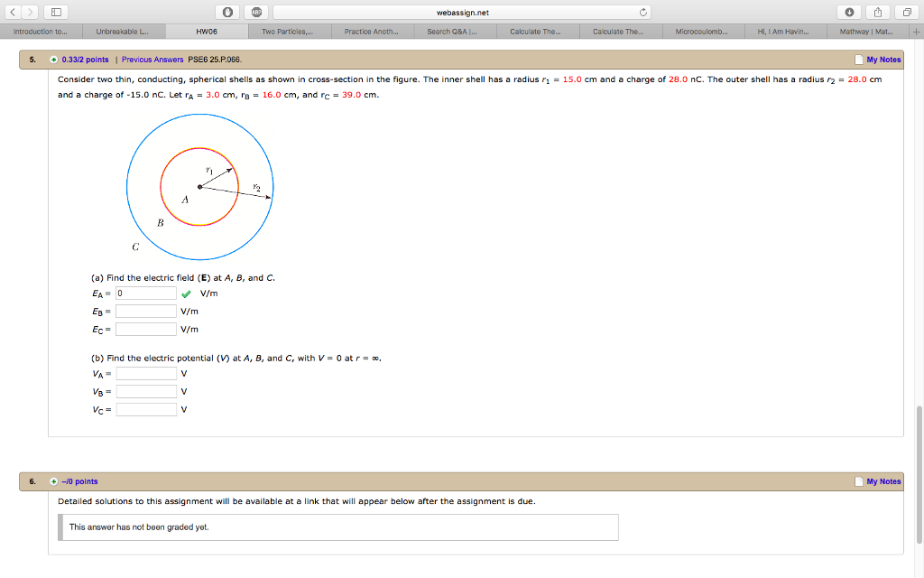
Task: Toggle the sidebar icon in Safari
Action: pyautogui.click(x=54, y=13)
